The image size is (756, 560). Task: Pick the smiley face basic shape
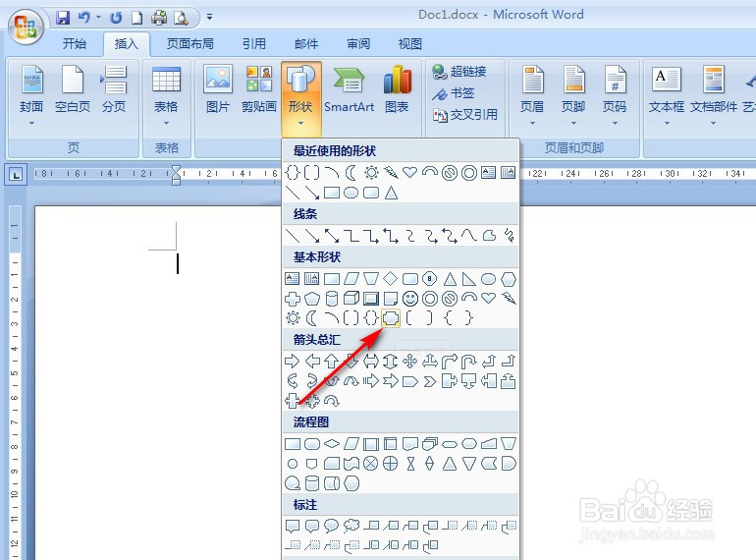(x=410, y=299)
